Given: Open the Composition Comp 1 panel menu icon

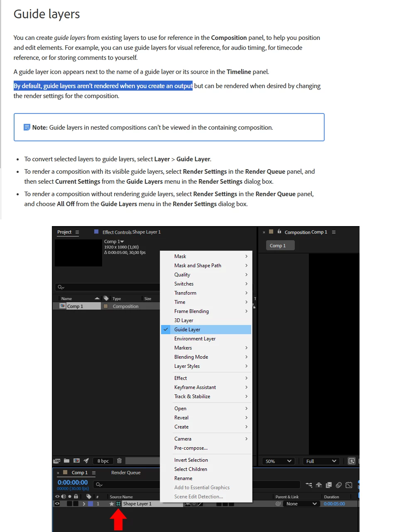Looking at the screenshot, I should pos(334,232).
